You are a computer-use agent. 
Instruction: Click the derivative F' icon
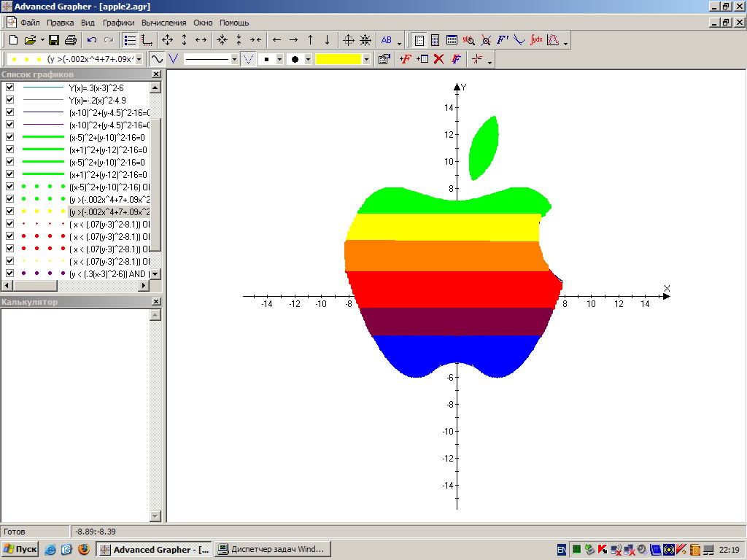(x=503, y=40)
